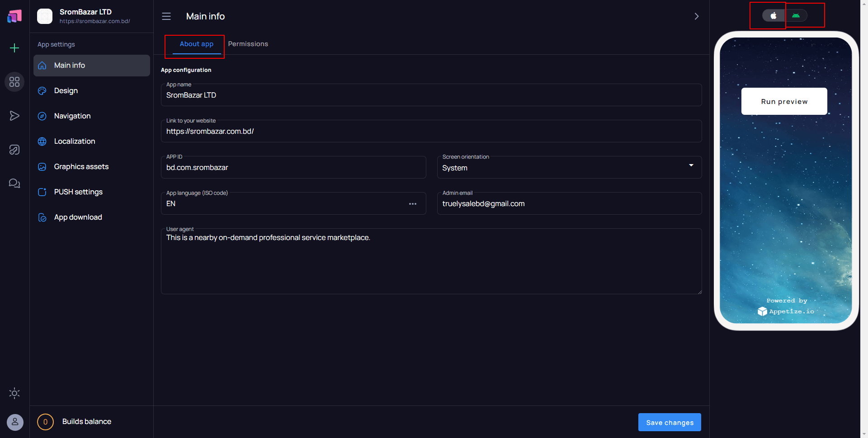
Task: Switch preview to iOS Apple toggle
Action: tap(773, 15)
